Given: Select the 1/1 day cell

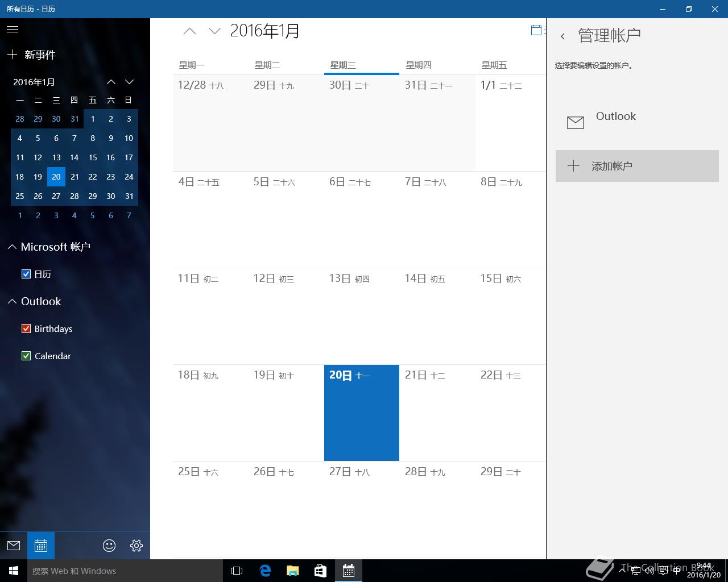Looking at the screenshot, I should point(510,123).
